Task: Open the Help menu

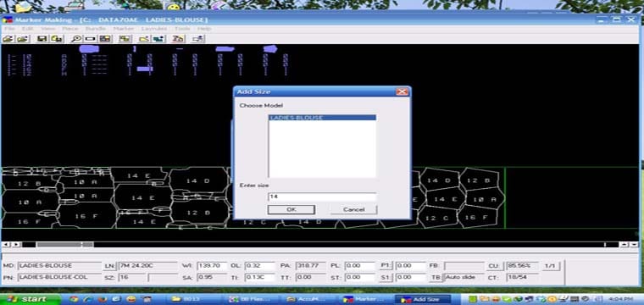Action: (x=204, y=29)
